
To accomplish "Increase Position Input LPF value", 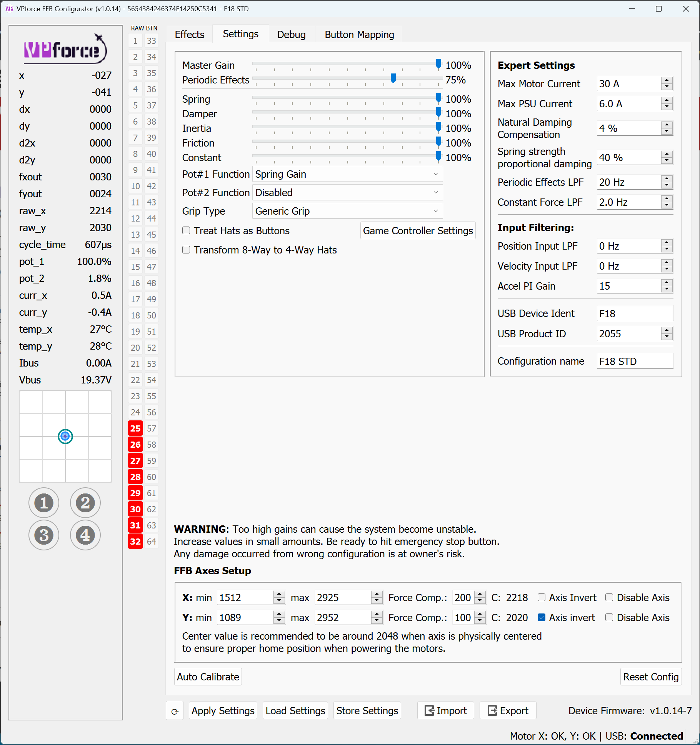I will click(667, 243).
